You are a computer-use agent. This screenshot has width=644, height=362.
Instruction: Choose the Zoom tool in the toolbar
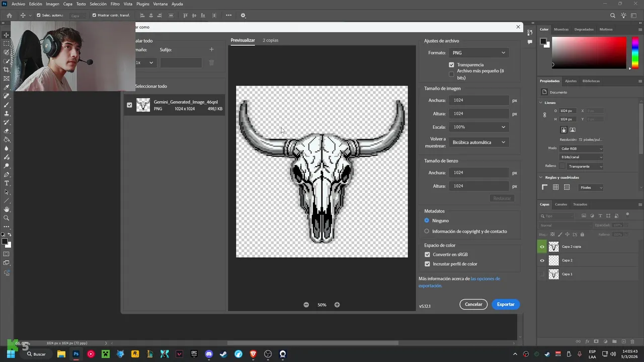[x=7, y=218]
